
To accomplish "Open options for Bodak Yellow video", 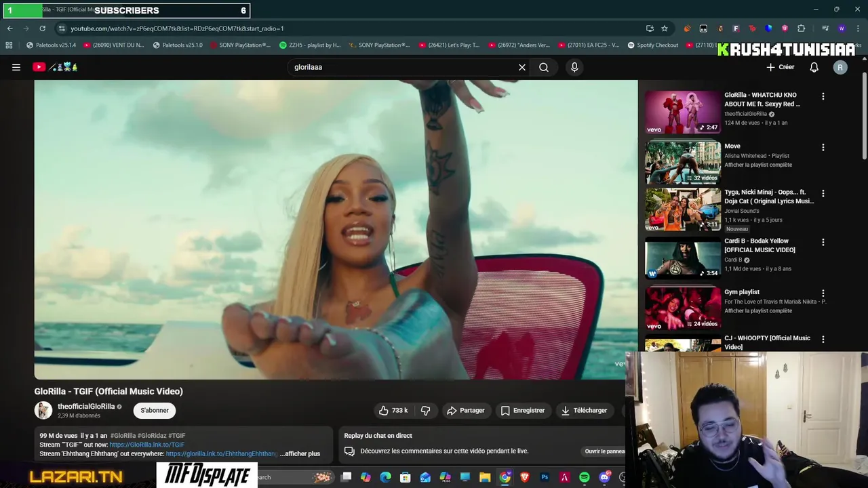I will [823, 242].
